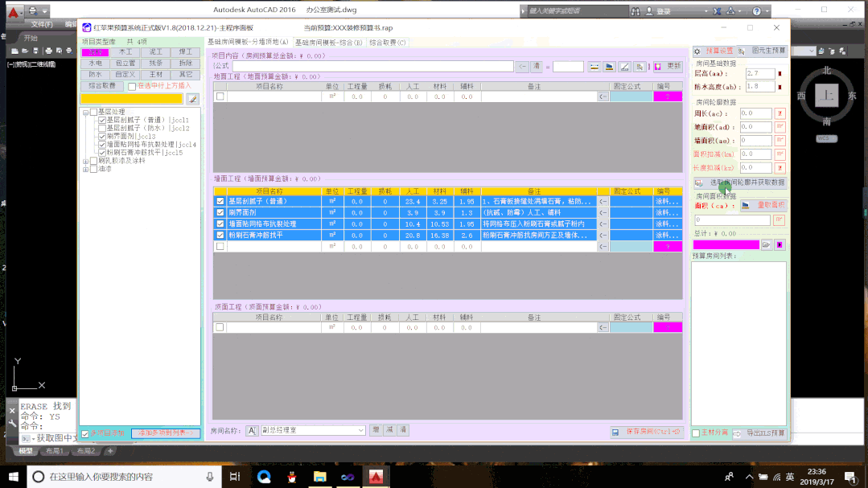Click the 导出XLS预算 export button
The height and width of the screenshot is (488, 868).
click(759, 433)
